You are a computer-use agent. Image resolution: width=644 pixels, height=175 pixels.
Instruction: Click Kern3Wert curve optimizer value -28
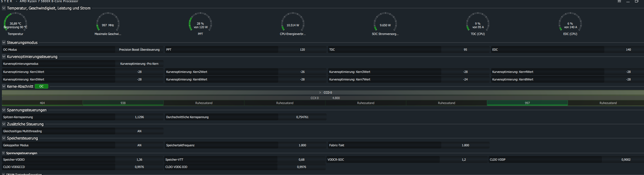point(465,72)
